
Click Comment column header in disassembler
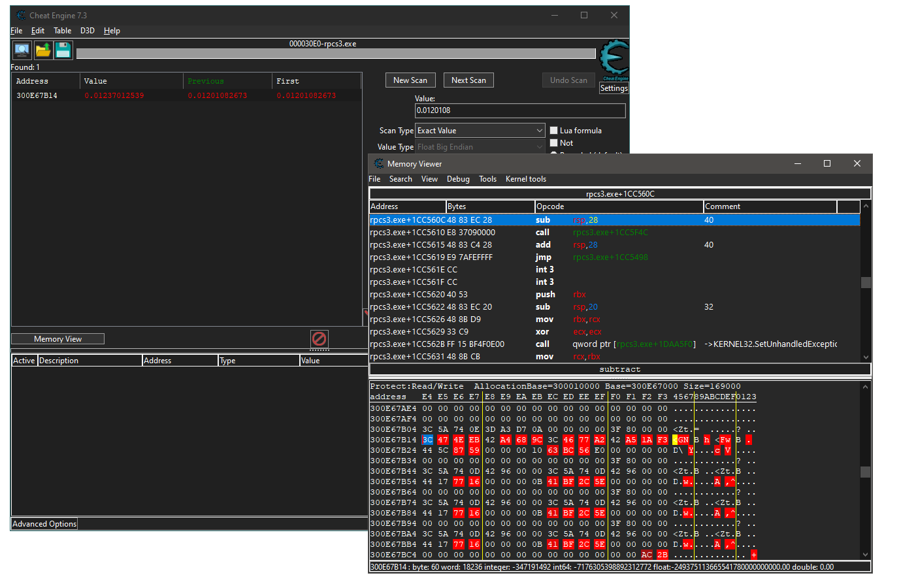pos(770,206)
